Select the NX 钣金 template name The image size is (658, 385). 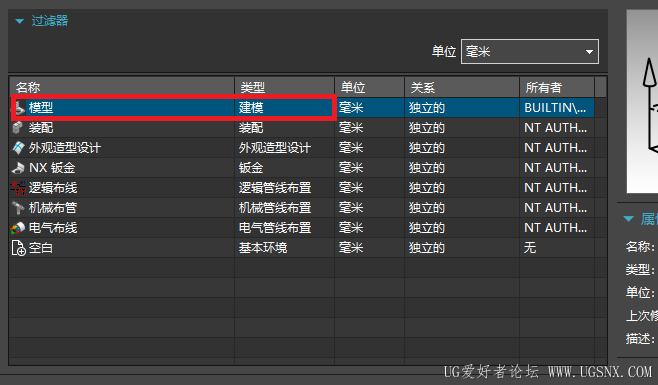coord(52,168)
